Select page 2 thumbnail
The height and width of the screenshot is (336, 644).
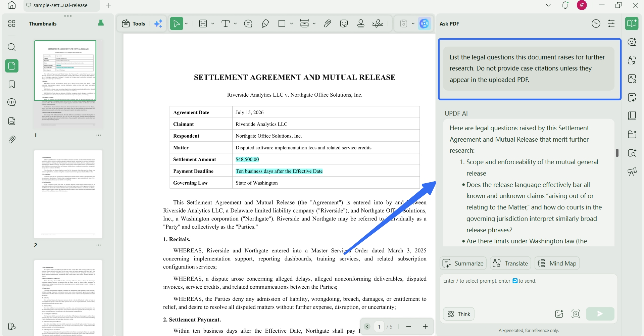[x=68, y=194]
